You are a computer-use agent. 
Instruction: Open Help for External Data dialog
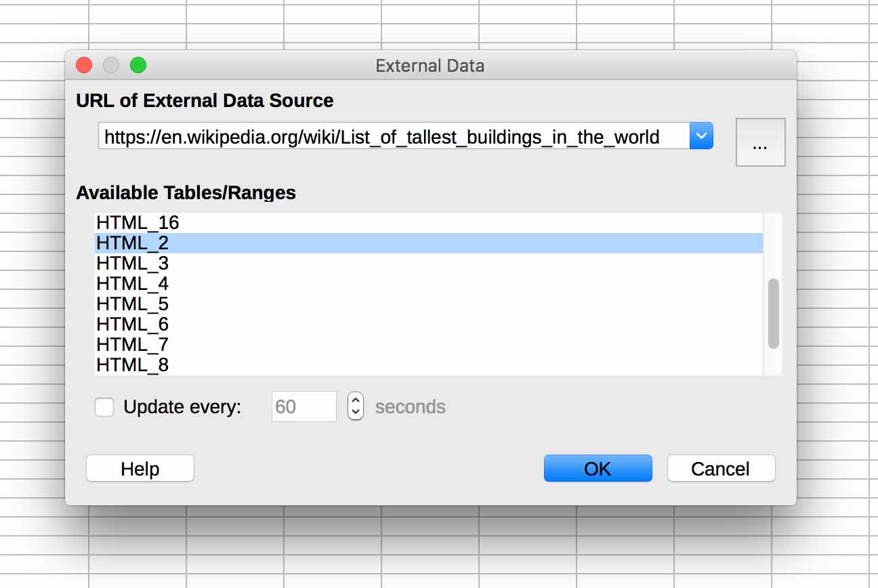coord(140,469)
